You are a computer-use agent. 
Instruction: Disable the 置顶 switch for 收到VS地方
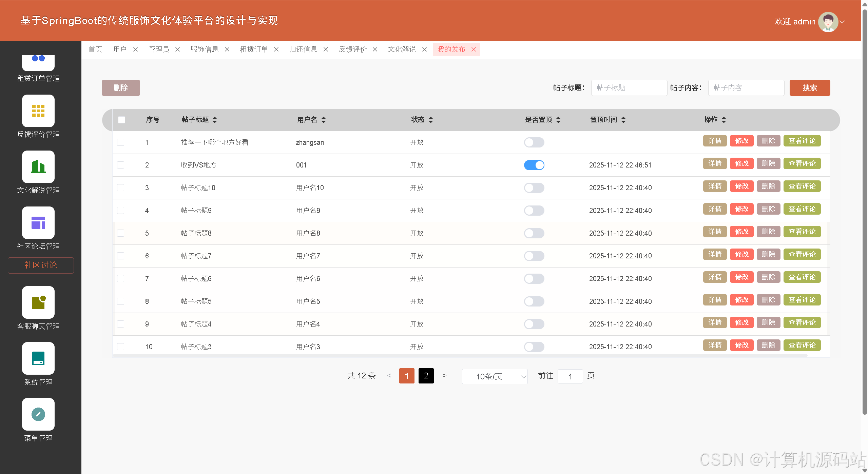point(534,165)
